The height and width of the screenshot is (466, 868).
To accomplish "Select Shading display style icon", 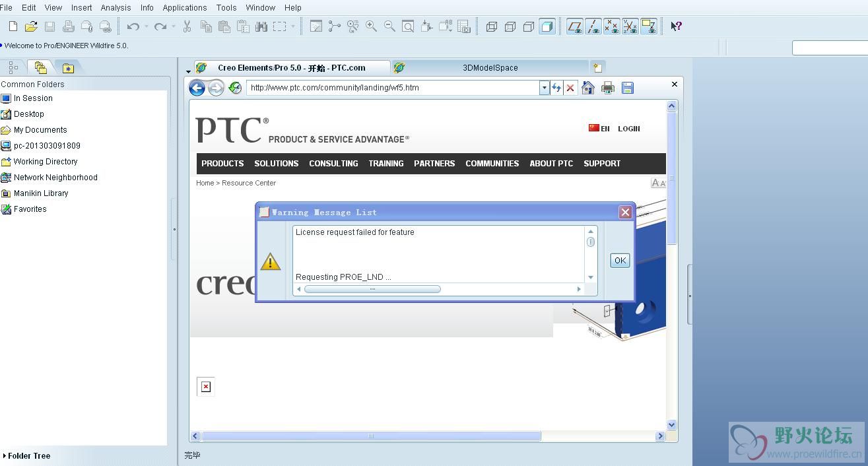I will pyautogui.click(x=547, y=26).
